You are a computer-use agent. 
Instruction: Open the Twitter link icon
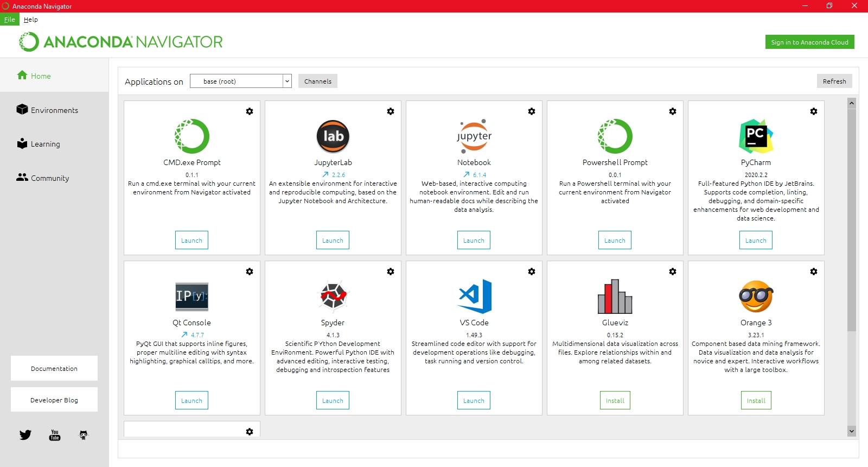25,435
